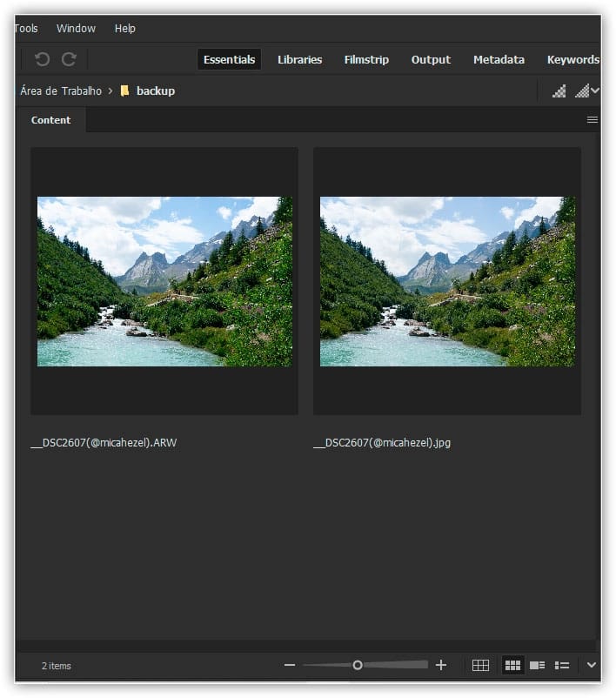Image resolution: width=616 pixels, height=698 pixels.
Task: Switch to the Metadata workspace
Action: pyautogui.click(x=499, y=60)
